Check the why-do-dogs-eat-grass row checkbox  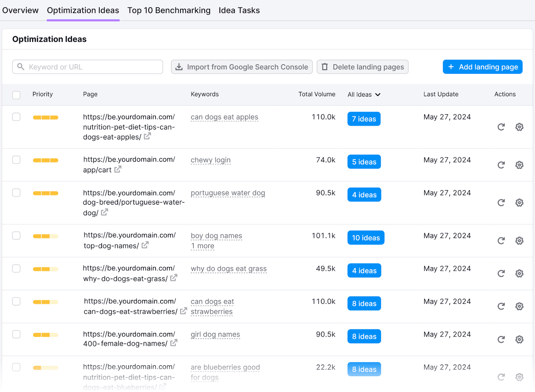click(16, 268)
